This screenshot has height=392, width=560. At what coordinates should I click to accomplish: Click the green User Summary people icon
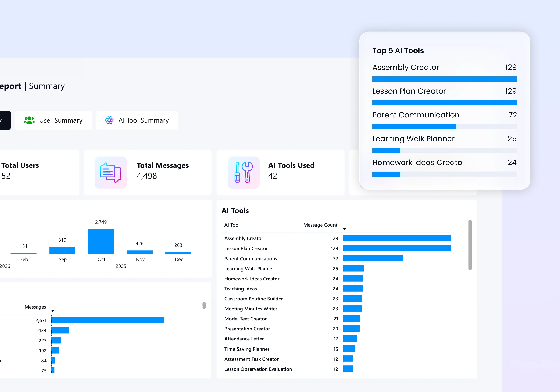[x=29, y=120]
